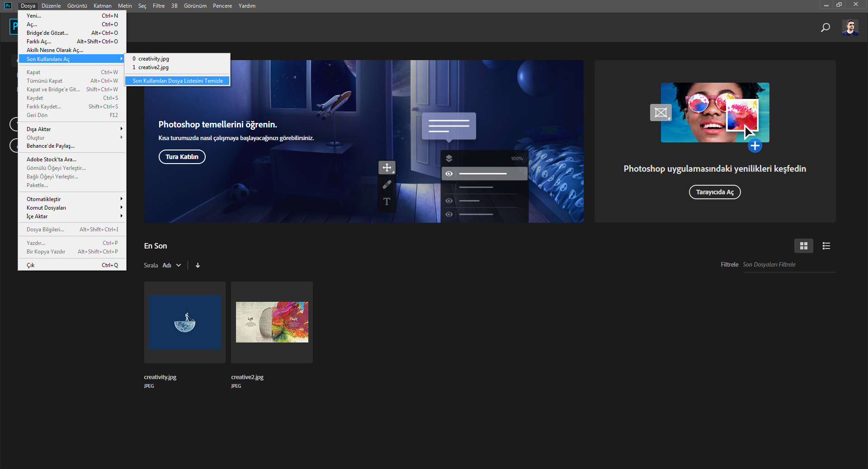The height and width of the screenshot is (469, 868).
Task: Select 'Son Kullanılan Dosya Listesini Temizle'
Action: pyautogui.click(x=178, y=81)
